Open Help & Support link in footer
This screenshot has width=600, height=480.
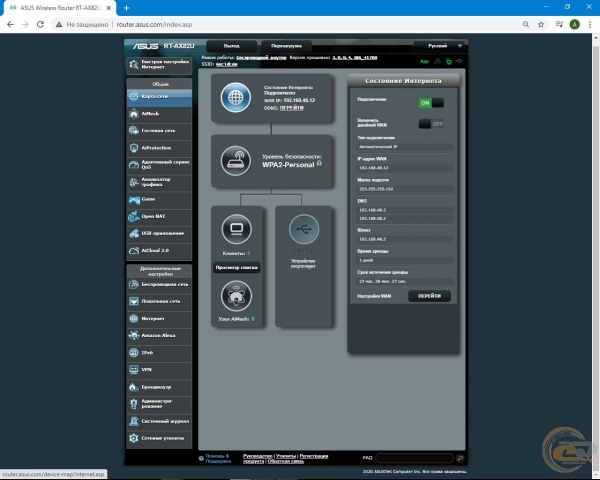click(x=218, y=459)
